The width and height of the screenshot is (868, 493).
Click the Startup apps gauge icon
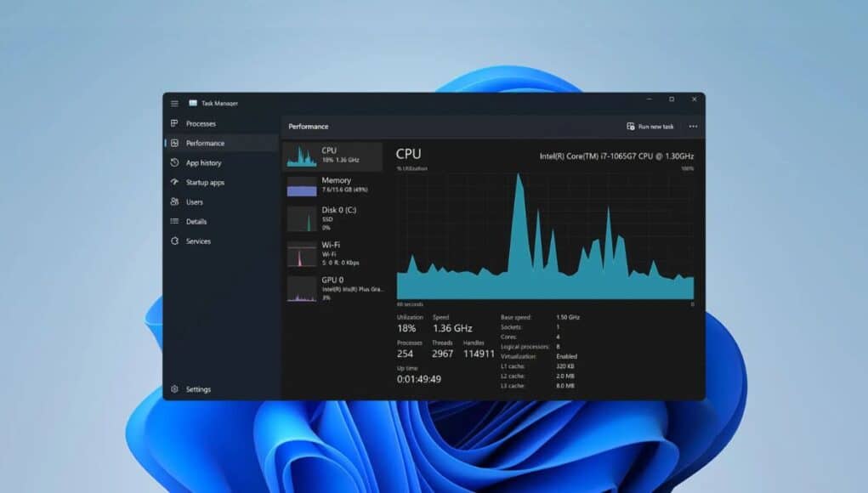[x=174, y=182]
